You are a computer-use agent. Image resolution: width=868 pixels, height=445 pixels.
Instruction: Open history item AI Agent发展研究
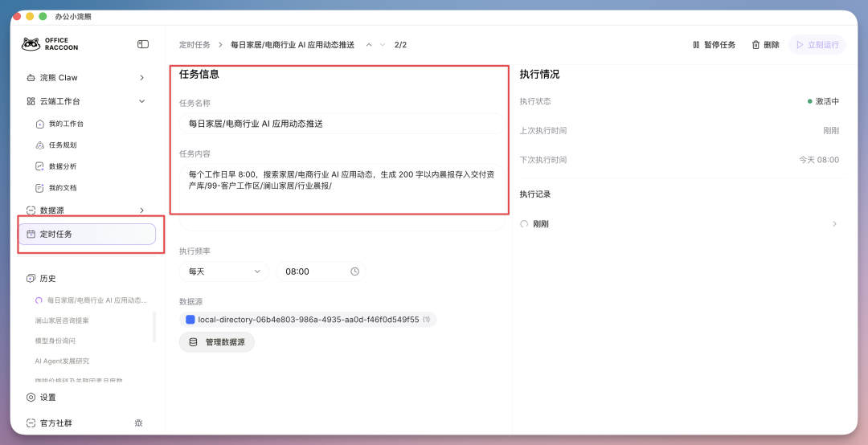pos(62,361)
